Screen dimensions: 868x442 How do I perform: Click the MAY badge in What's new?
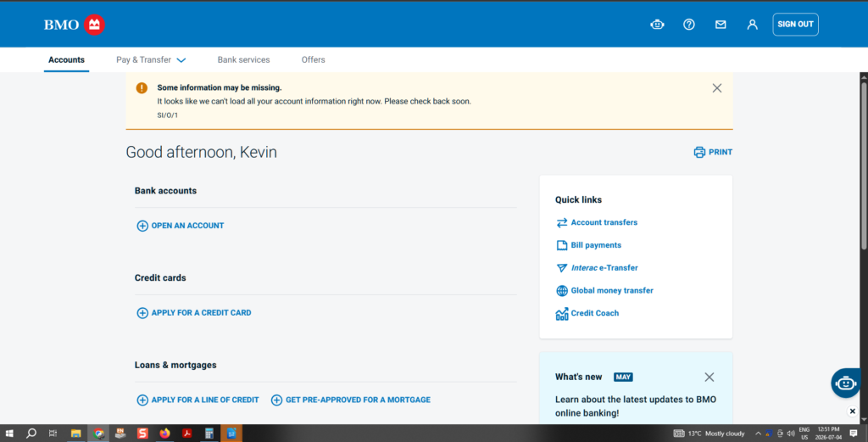pyautogui.click(x=623, y=377)
